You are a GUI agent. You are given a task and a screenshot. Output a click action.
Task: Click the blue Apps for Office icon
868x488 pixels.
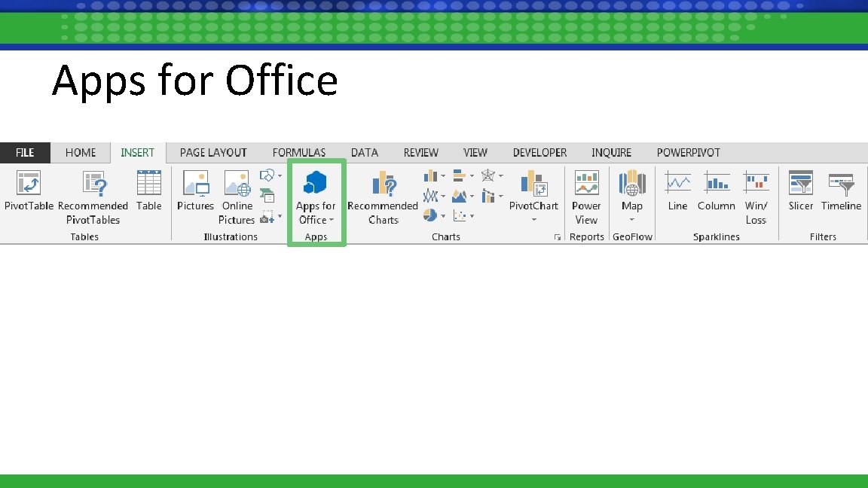[x=316, y=182]
